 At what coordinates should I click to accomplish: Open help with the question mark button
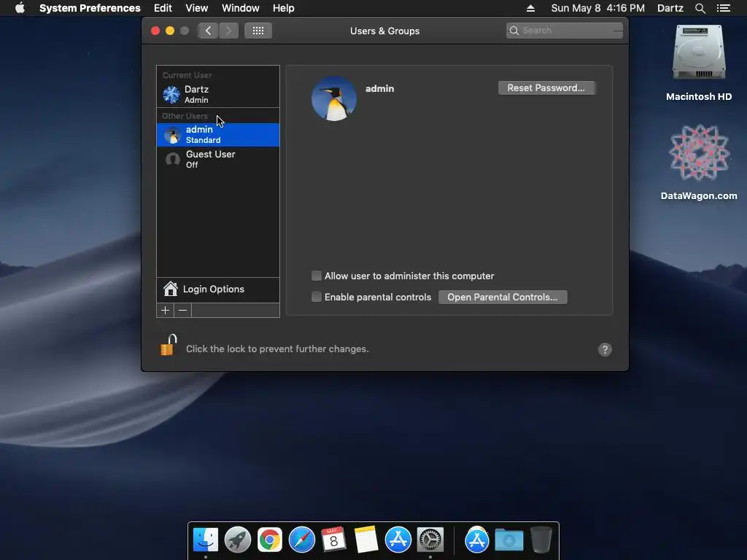605,349
